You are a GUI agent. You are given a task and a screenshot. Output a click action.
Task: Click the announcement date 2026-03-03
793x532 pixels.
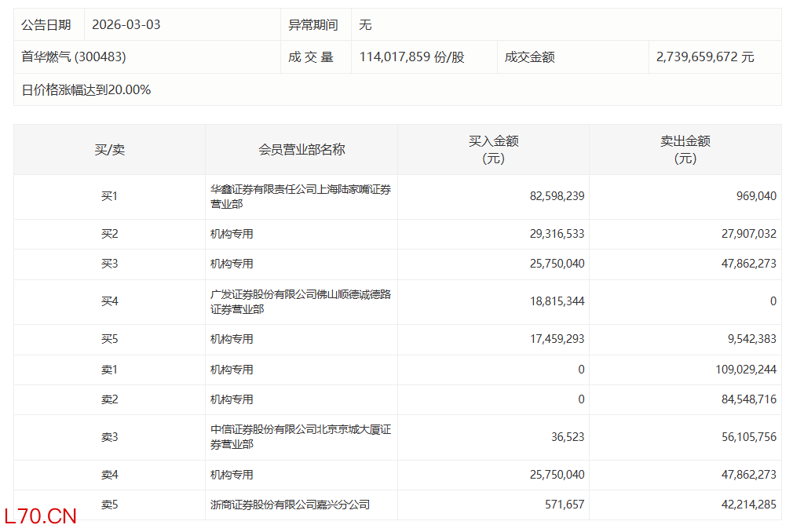126,24
